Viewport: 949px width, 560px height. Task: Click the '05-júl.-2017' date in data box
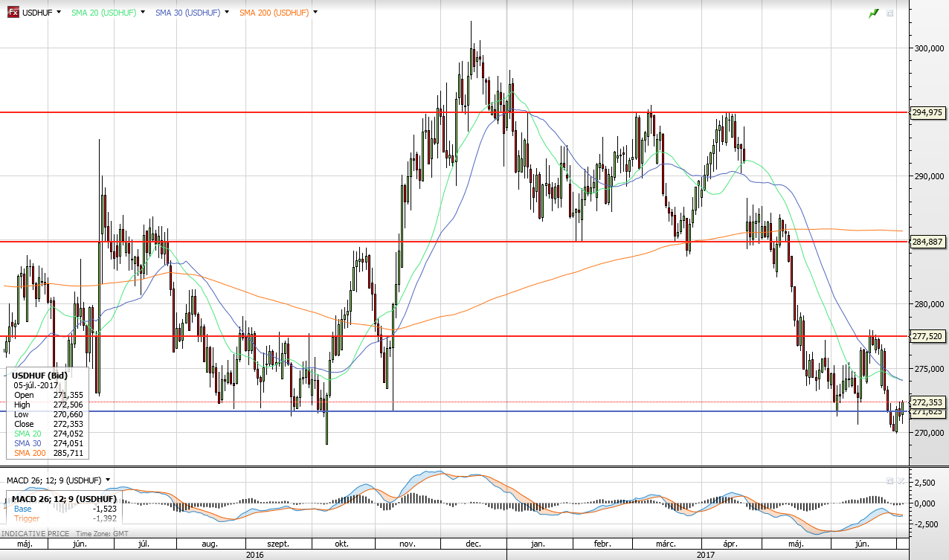(36, 385)
